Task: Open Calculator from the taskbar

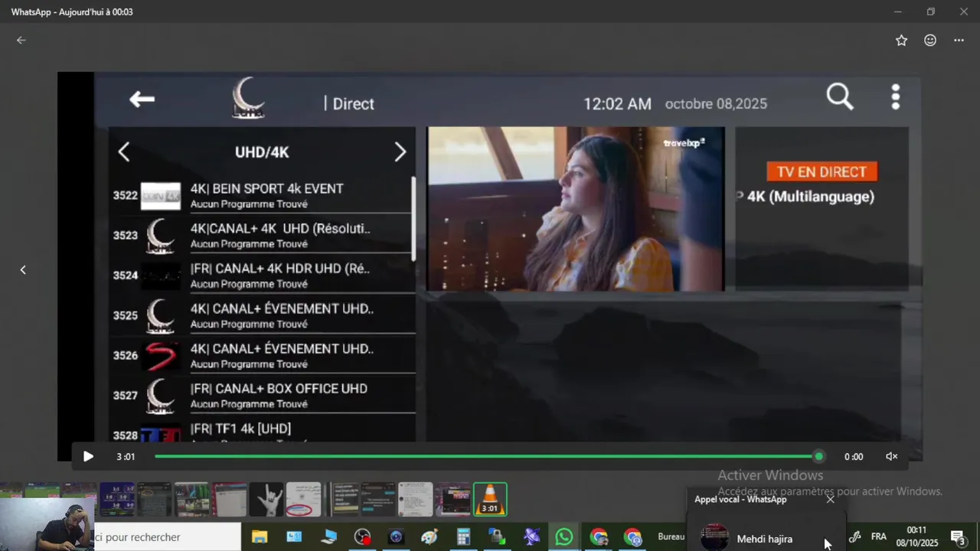Action: tap(463, 537)
